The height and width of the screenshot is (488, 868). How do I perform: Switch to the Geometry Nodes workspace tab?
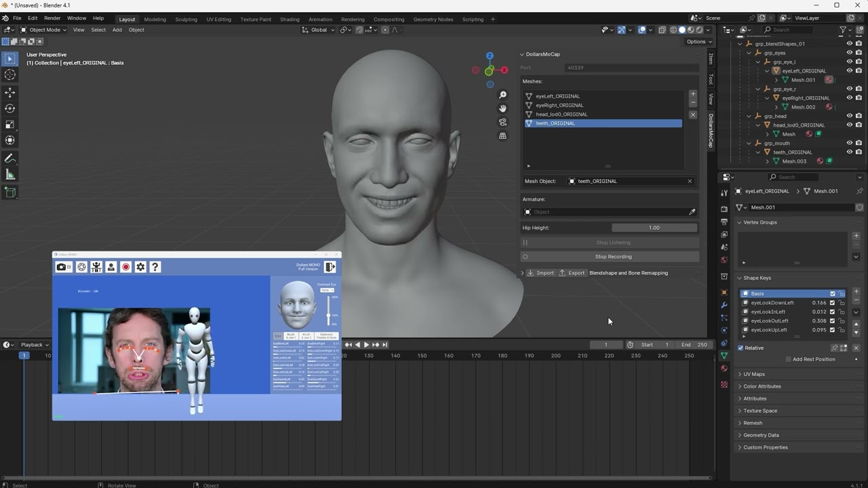433,19
